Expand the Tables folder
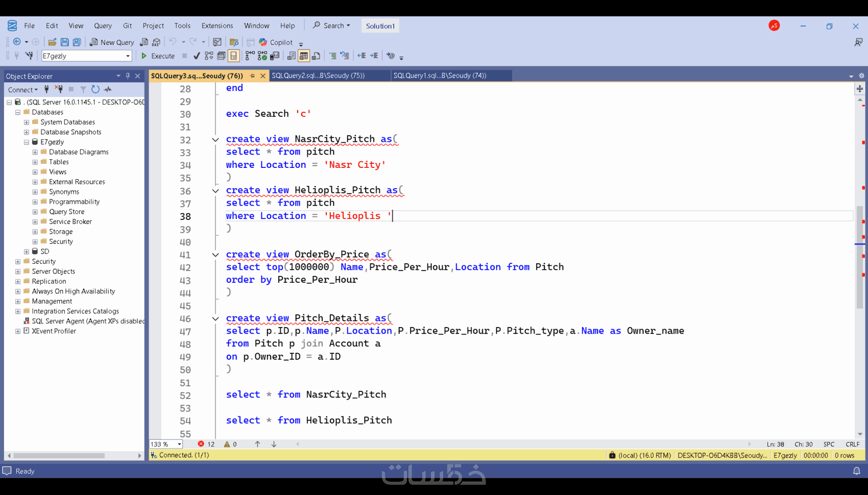The image size is (868, 495). 35,162
